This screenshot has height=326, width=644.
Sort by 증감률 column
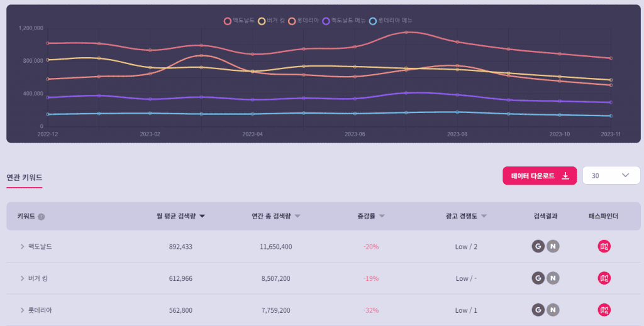(371, 216)
